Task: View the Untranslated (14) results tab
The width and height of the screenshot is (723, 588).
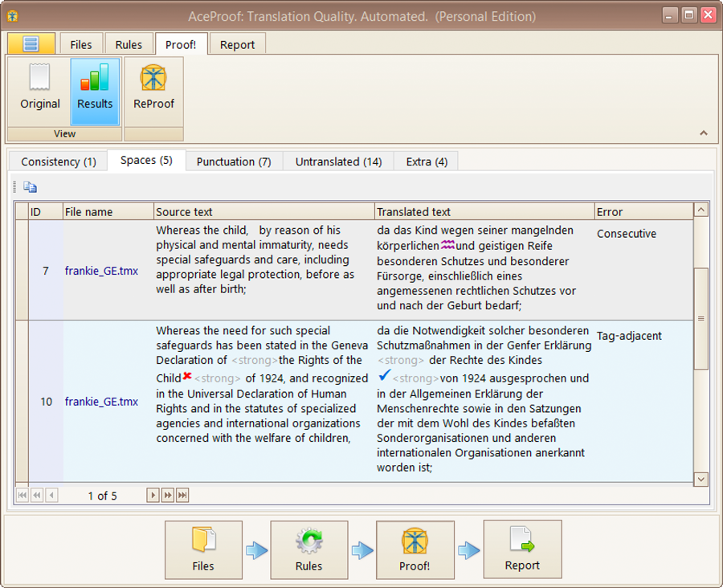Action: pos(338,161)
